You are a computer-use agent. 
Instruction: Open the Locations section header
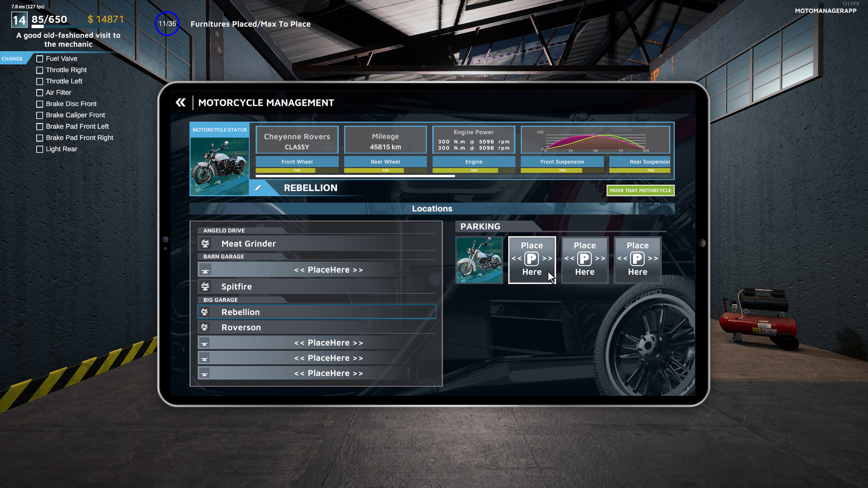432,208
